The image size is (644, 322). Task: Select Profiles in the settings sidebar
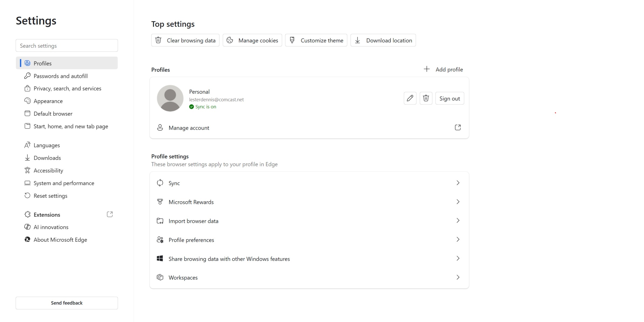tap(67, 63)
